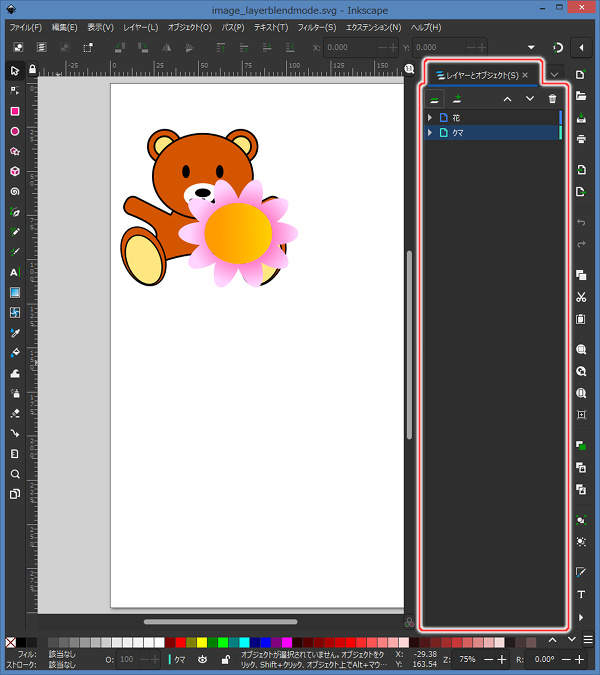600x675 pixels.
Task: Open the エクステンション(N) menu
Action: tap(373, 27)
